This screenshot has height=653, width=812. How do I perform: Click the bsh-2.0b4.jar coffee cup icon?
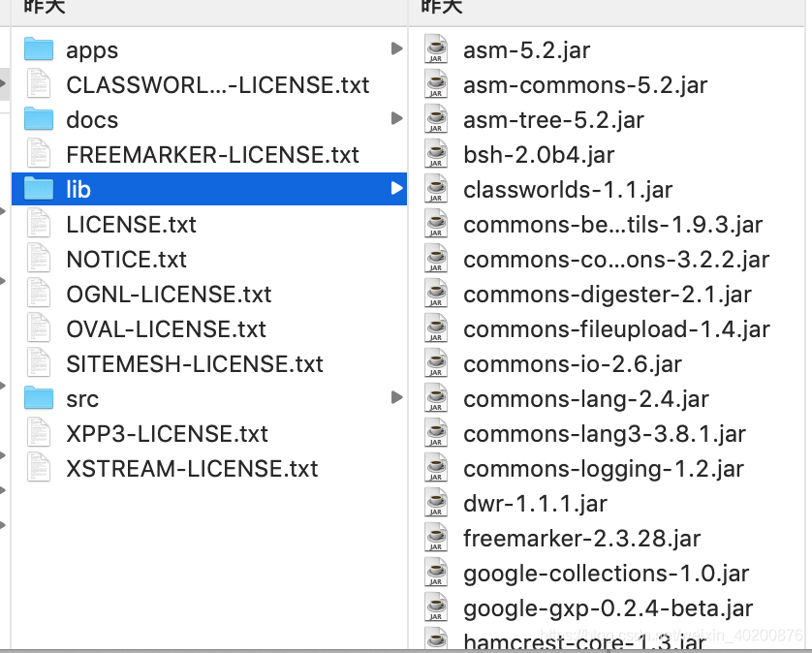(436, 154)
